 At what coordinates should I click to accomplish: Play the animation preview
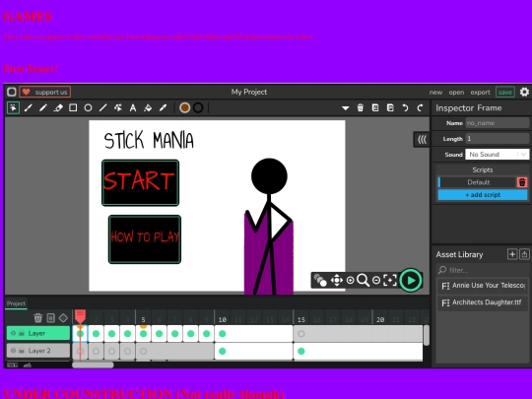click(x=411, y=280)
